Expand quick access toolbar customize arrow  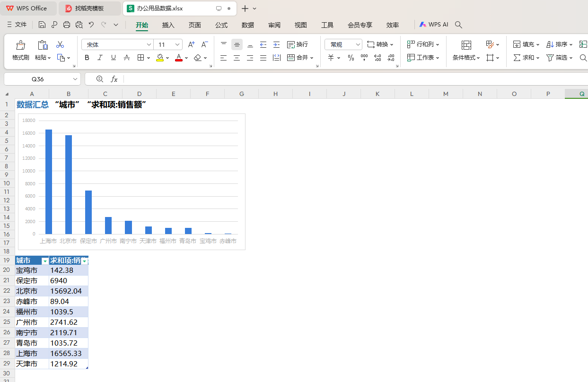coord(116,25)
